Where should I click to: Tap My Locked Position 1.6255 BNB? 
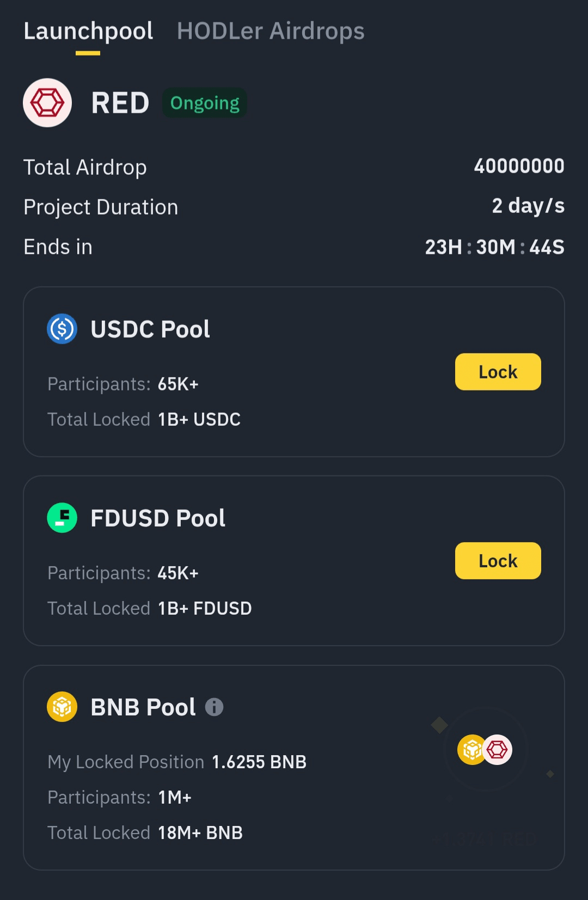[x=259, y=762]
